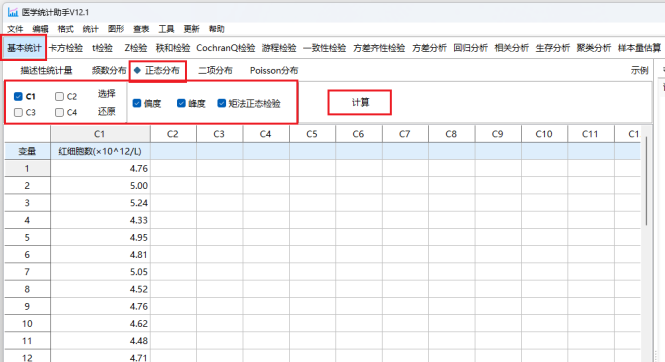Click the 变量 row header

28,151
